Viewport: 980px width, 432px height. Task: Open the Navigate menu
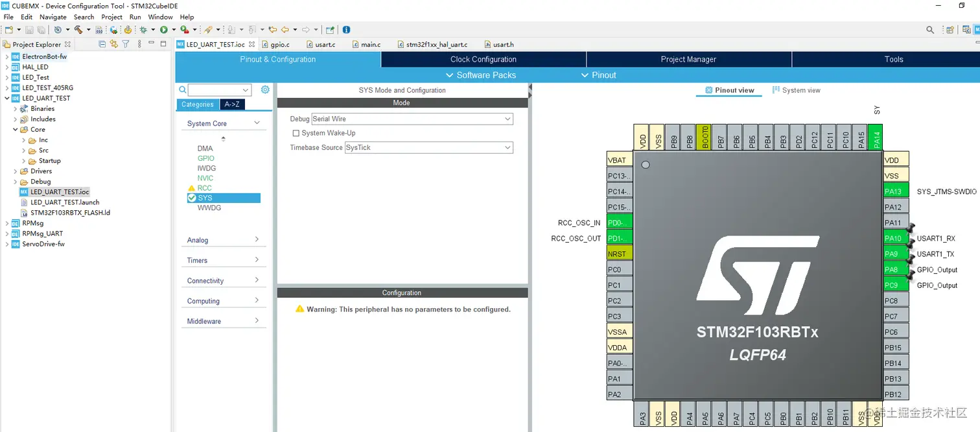[53, 17]
